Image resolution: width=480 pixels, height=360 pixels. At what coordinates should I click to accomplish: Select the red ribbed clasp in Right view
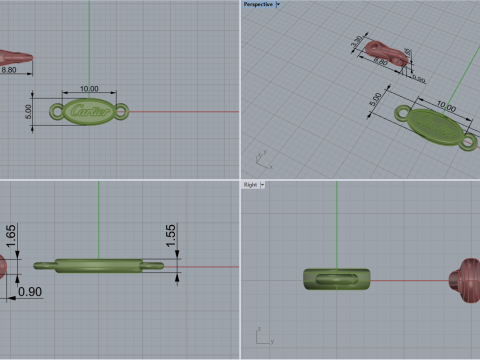465,280
